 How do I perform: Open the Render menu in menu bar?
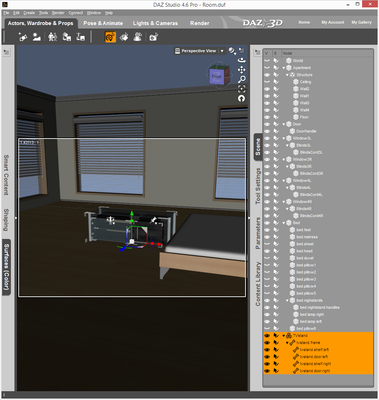pyautogui.click(x=58, y=13)
